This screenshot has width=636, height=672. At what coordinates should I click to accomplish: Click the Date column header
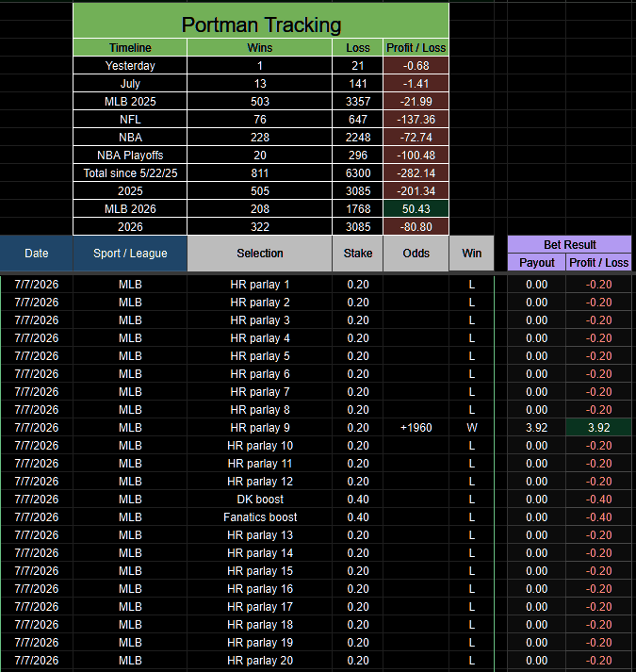37,254
